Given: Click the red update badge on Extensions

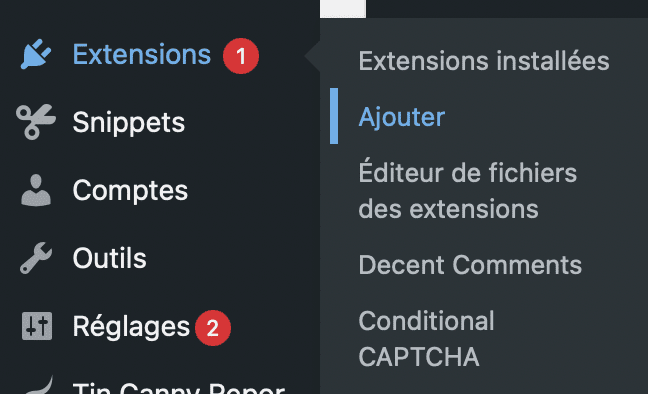Looking at the screenshot, I should [x=241, y=56].
